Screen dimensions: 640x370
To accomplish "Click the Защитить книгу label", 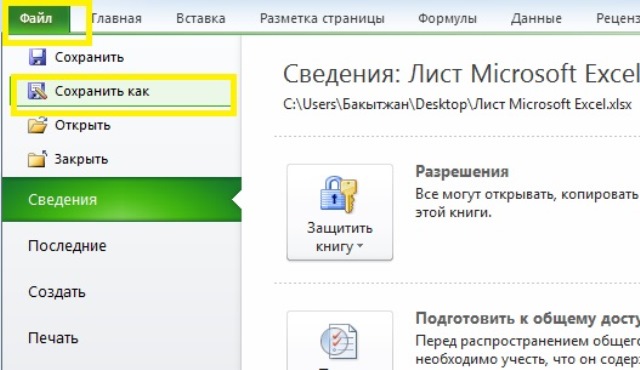I will 340,237.
